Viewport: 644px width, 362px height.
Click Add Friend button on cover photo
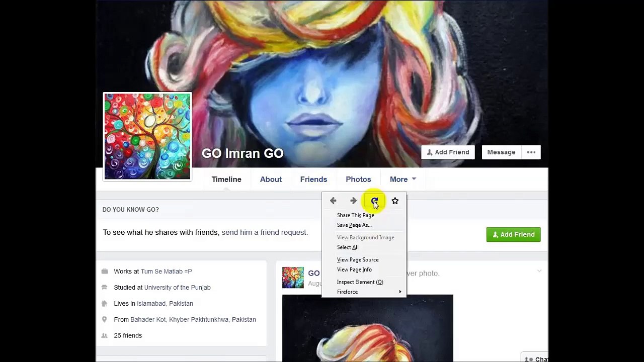point(448,152)
